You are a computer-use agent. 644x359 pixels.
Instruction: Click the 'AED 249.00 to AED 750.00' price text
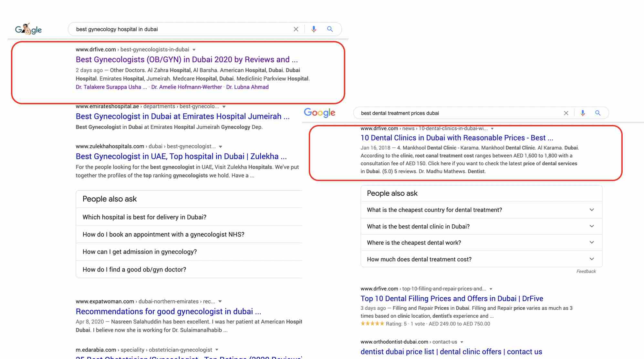[x=459, y=323]
